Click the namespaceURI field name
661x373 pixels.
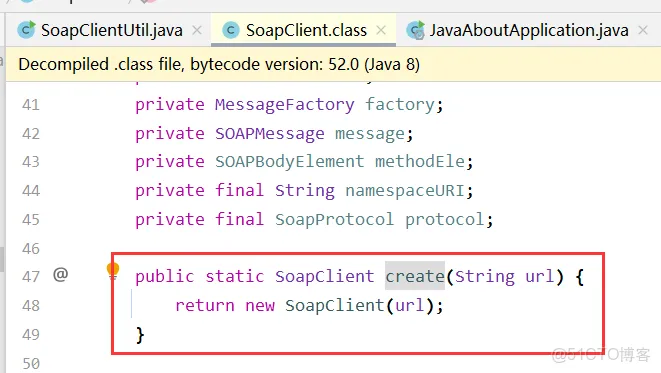405,191
